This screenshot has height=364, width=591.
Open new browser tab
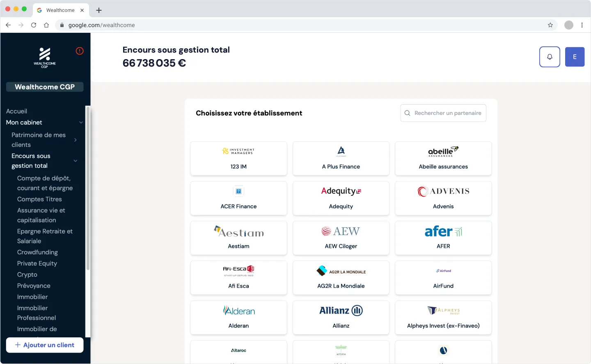click(99, 10)
